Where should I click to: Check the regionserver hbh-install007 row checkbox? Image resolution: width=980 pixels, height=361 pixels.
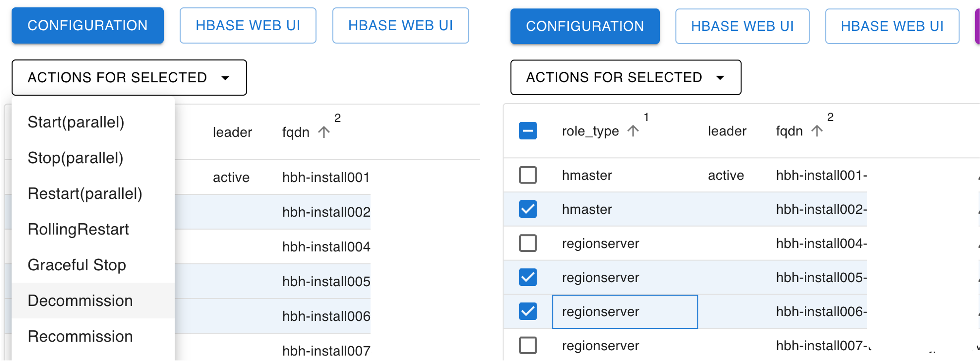pos(528,345)
